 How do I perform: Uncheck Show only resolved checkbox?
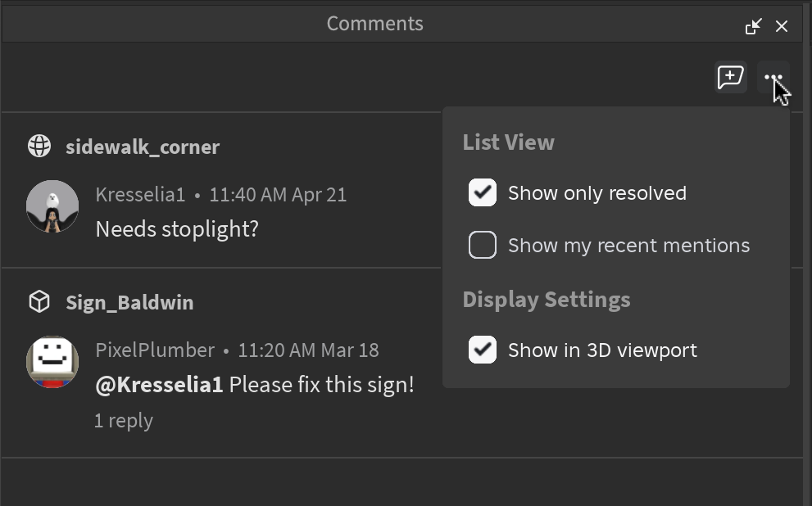coord(482,192)
